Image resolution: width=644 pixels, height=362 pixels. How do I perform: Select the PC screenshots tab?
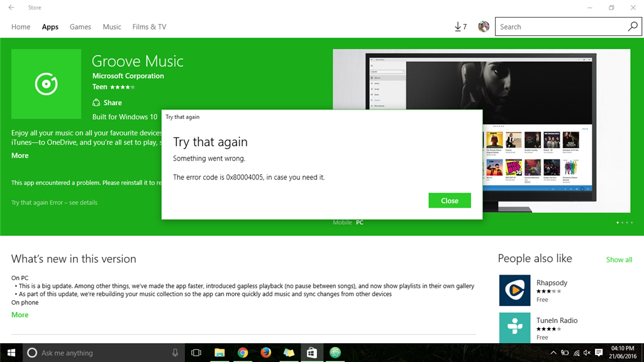click(359, 222)
